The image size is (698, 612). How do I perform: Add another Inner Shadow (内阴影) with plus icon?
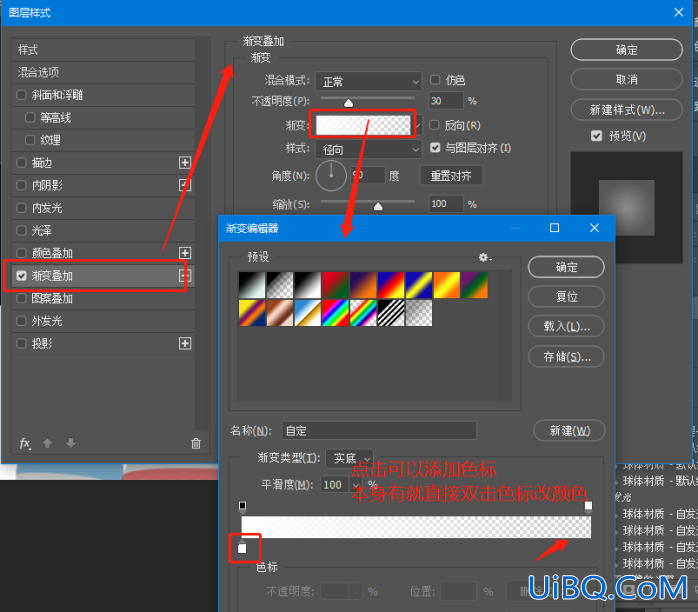click(x=185, y=185)
